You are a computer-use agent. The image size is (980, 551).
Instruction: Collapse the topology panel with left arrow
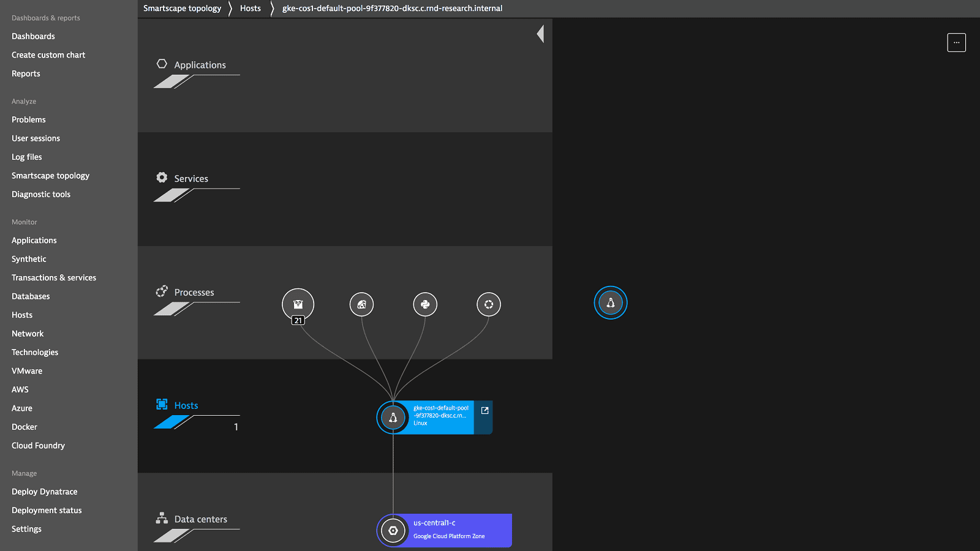click(x=540, y=34)
